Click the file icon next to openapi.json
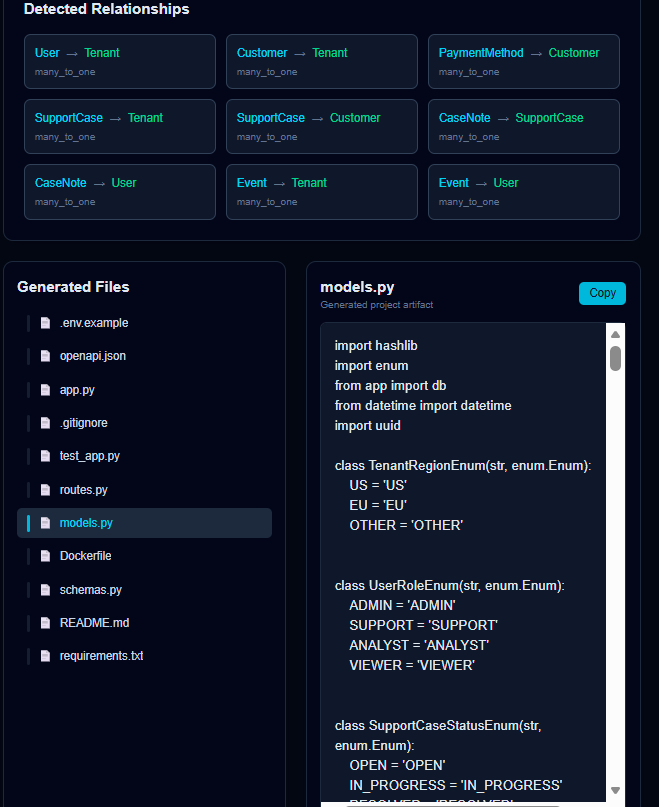Viewport: 659px width, 807px height. tap(45, 356)
